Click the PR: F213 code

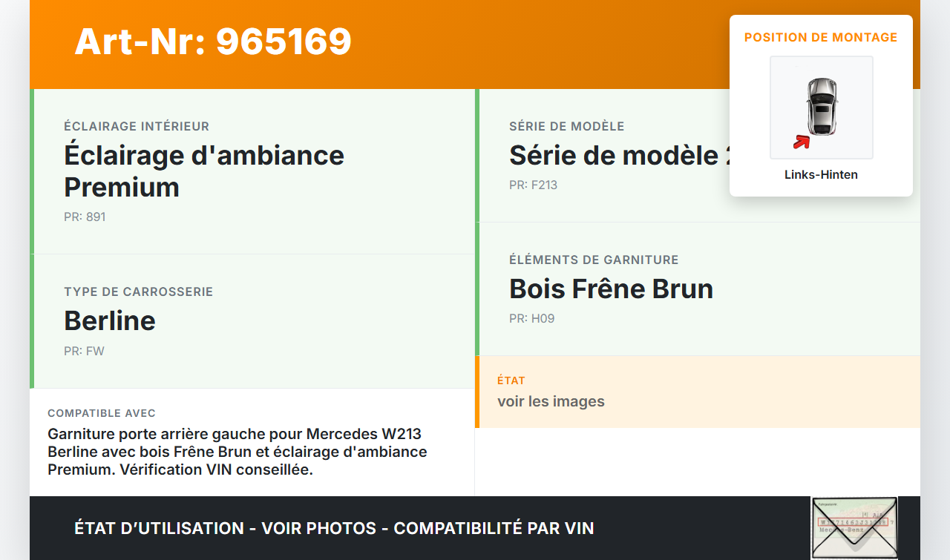point(533,185)
